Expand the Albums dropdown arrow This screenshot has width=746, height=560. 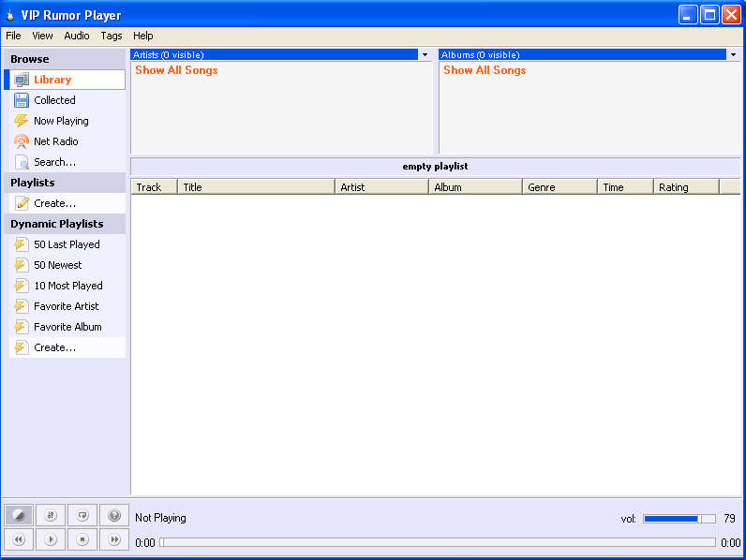coord(733,55)
